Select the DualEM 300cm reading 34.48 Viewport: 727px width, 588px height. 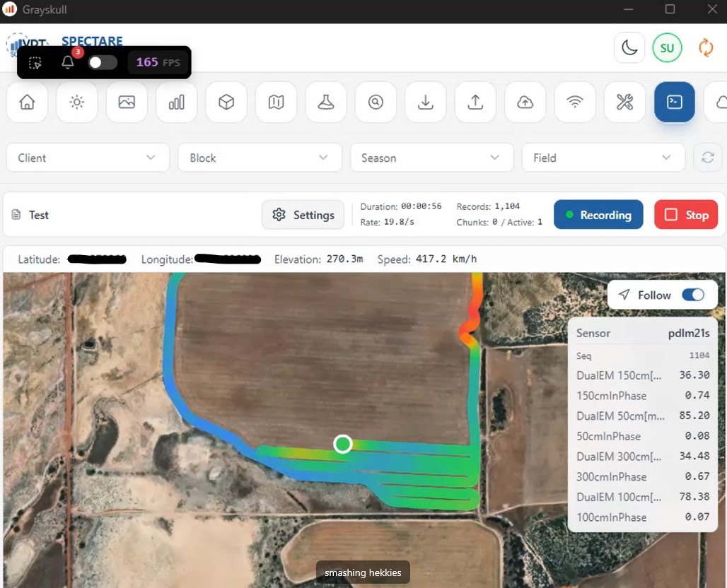[643, 457]
